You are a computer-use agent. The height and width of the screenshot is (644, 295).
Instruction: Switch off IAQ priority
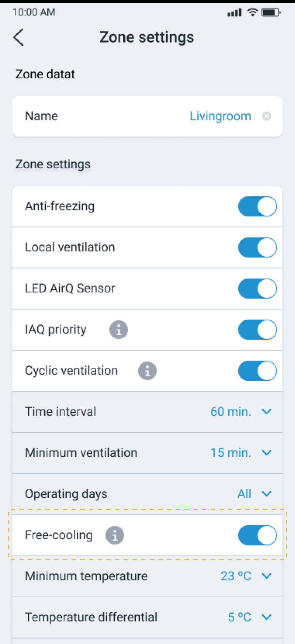257,330
